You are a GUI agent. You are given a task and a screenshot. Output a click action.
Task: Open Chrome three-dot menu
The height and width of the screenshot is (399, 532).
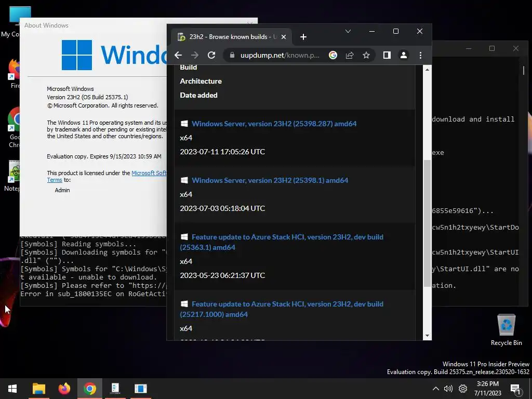click(420, 55)
